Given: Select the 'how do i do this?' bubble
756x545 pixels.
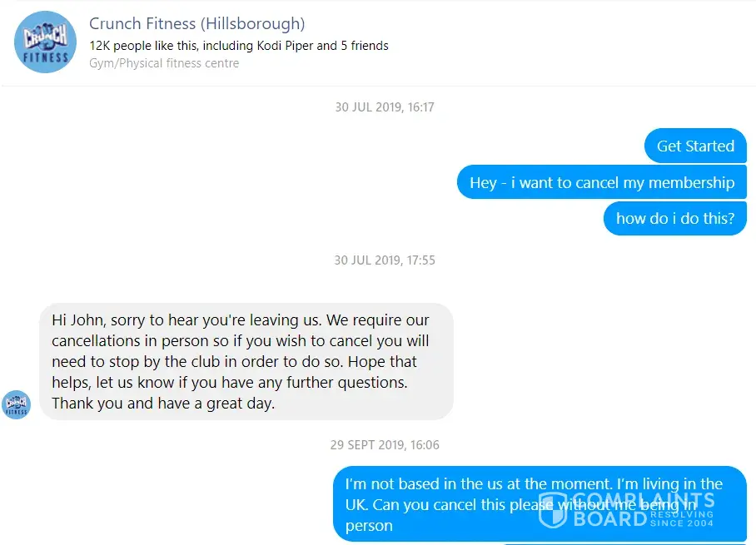Looking at the screenshot, I should pos(675,218).
